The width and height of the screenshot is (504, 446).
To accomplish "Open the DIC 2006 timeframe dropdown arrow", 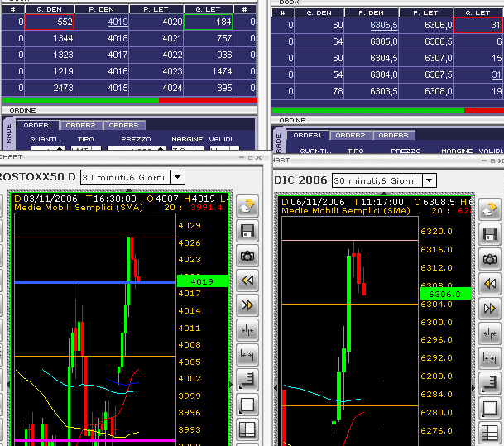I will coord(429,180).
